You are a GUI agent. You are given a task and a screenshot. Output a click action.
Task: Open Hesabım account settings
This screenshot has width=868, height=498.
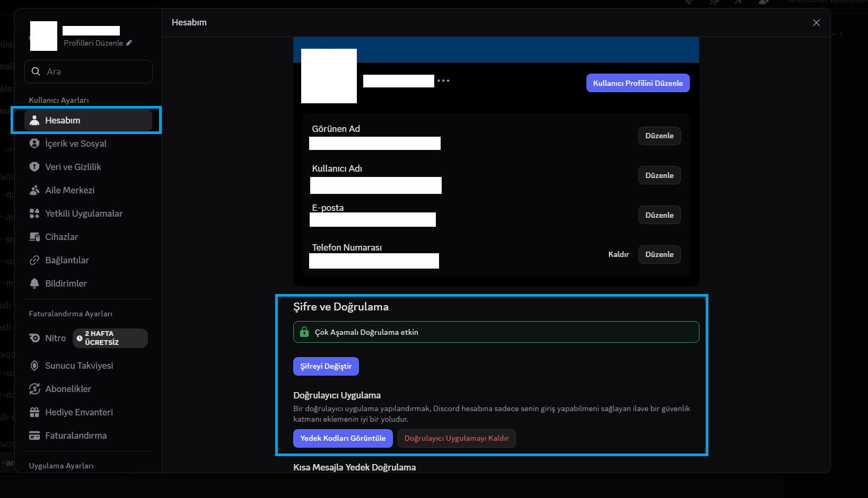pos(88,120)
